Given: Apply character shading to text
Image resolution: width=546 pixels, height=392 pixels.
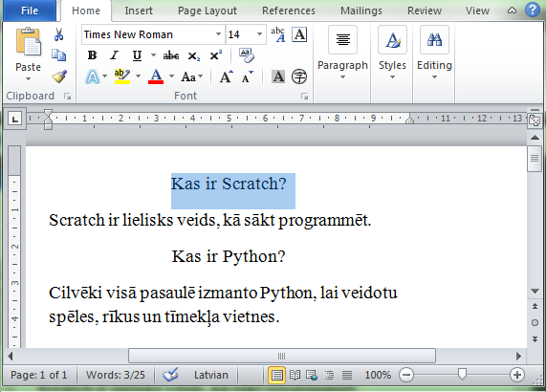Looking at the screenshot, I should 278,76.
